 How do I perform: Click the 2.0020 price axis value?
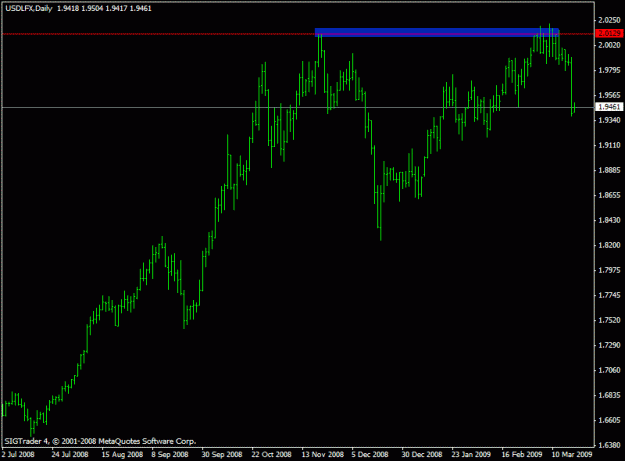(x=609, y=45)
